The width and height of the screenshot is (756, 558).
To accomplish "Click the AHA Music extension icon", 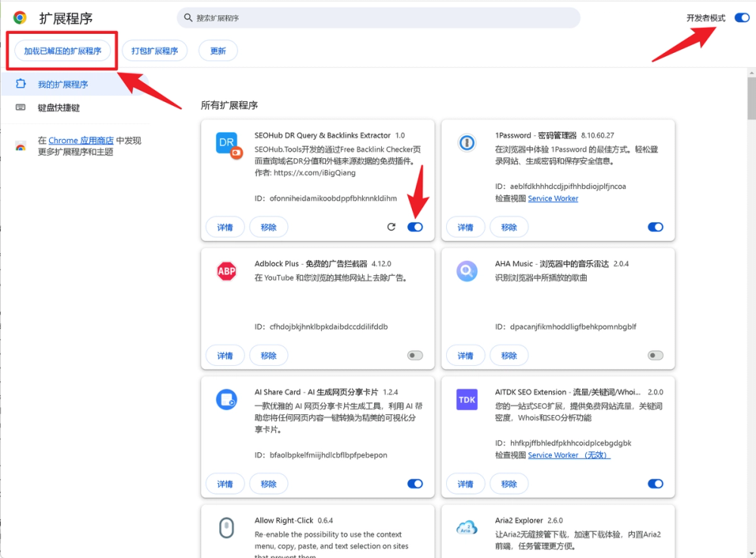I will [x=466, y=271].
